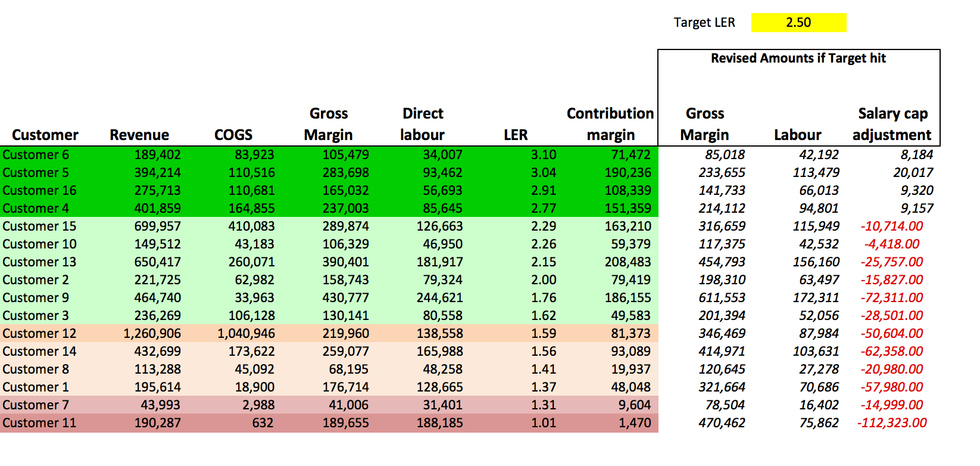Screen dimensions: 980x466
Task: Select Customer 11 adjustment -112,323.00
Action: coord(892,423)
